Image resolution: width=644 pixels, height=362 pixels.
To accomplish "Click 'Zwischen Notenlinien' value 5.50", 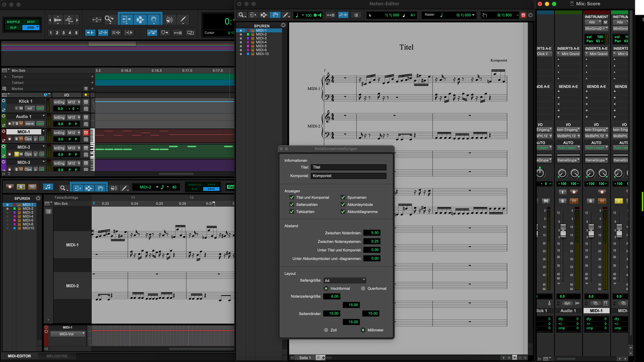I will click(x=372, y=233).
